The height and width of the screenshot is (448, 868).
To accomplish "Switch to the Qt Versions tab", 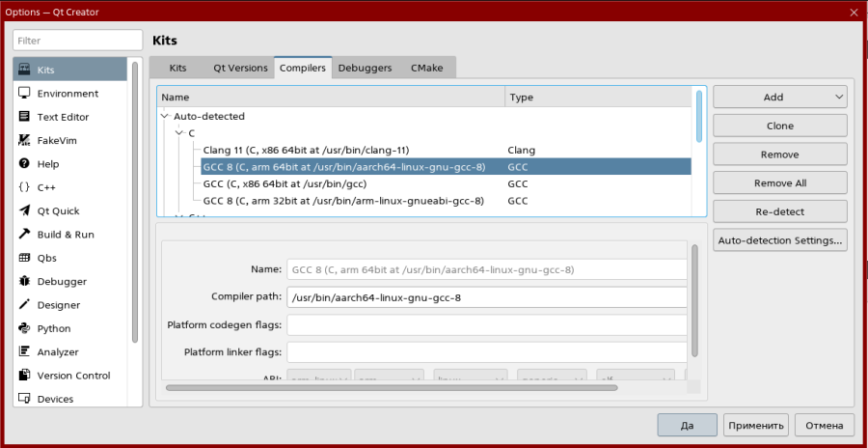I will [x=240, y=69].
